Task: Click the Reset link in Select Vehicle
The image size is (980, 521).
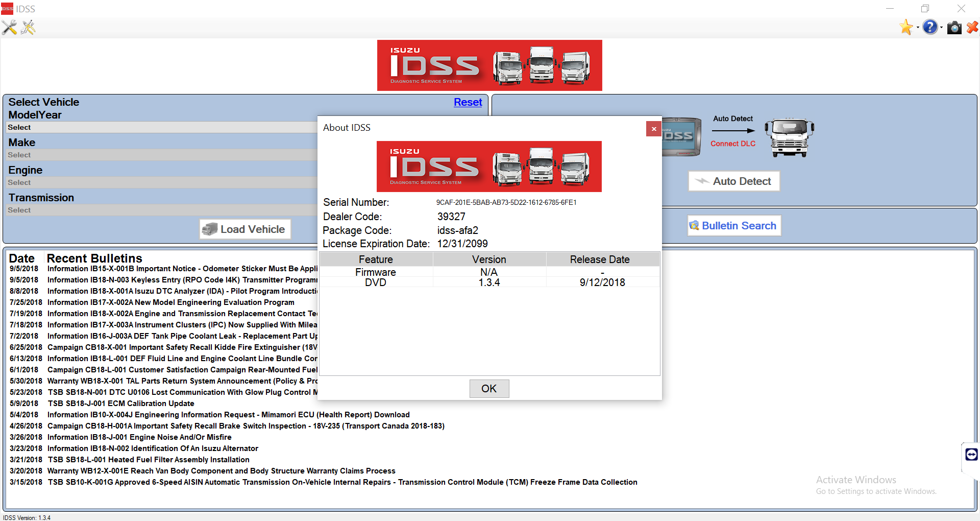Action: click(468, 102)
